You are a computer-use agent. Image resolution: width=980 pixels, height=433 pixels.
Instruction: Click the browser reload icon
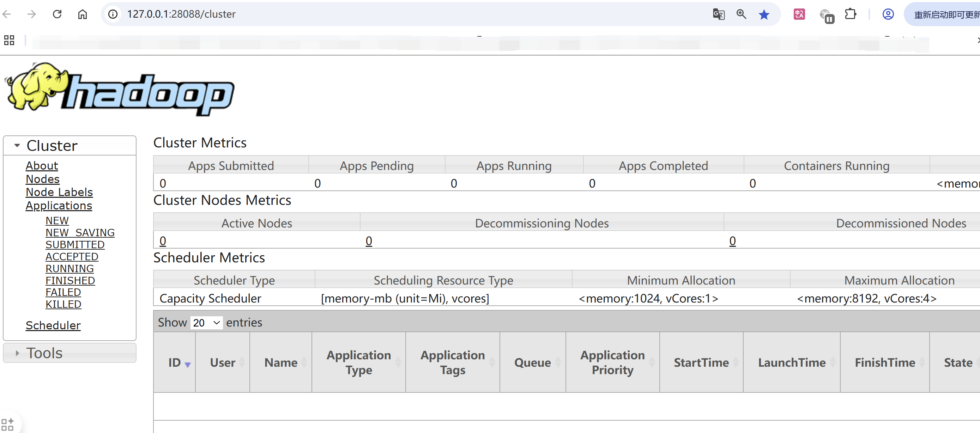point(57,14)
